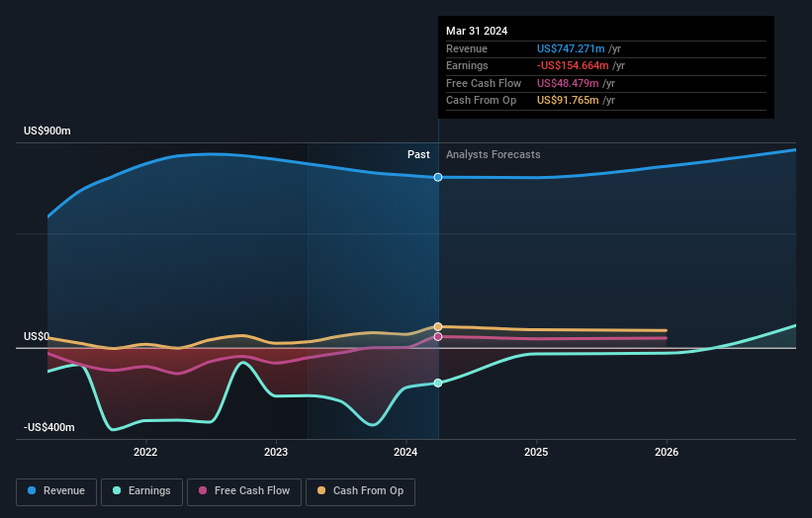
Task: Click the 'Cash From Op' row label in tooltip
Action: point(481,101)
